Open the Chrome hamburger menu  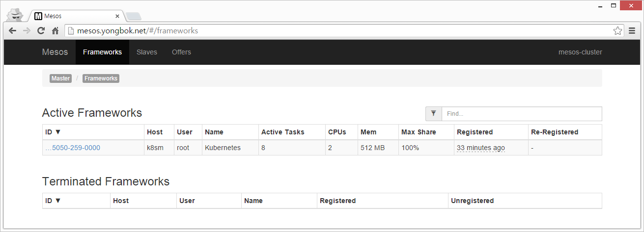pos(632,30)
